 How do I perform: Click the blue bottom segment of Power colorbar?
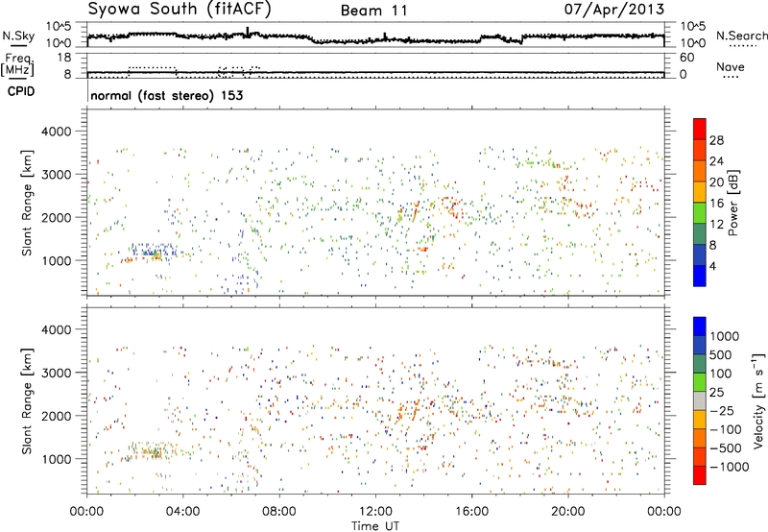[x=700, y=276]
